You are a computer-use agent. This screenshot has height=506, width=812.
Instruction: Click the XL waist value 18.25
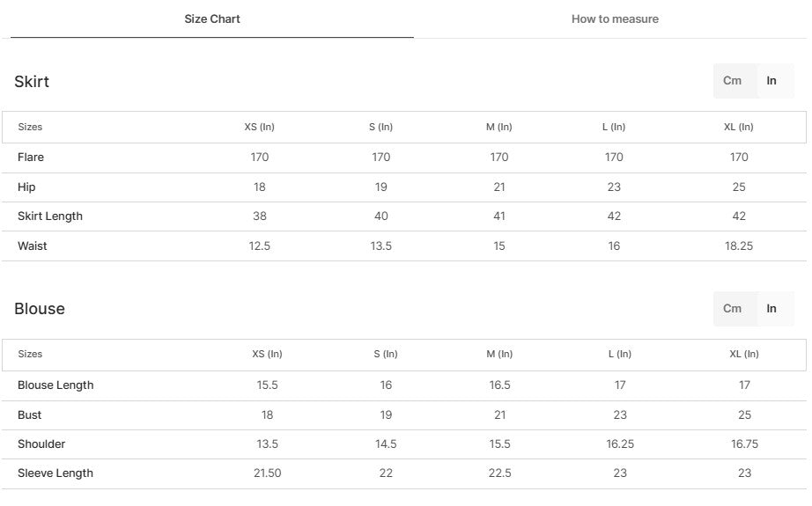coord(739,246)
